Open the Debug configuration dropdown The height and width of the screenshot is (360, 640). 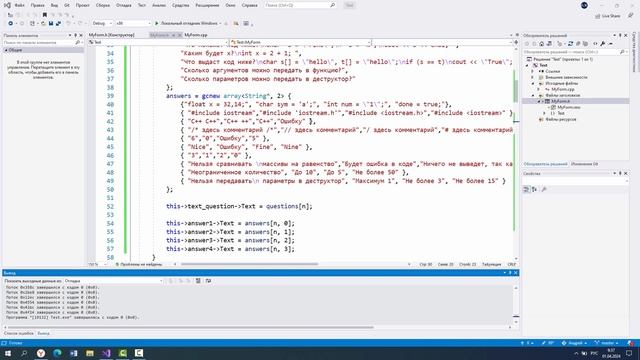point(102,23)
